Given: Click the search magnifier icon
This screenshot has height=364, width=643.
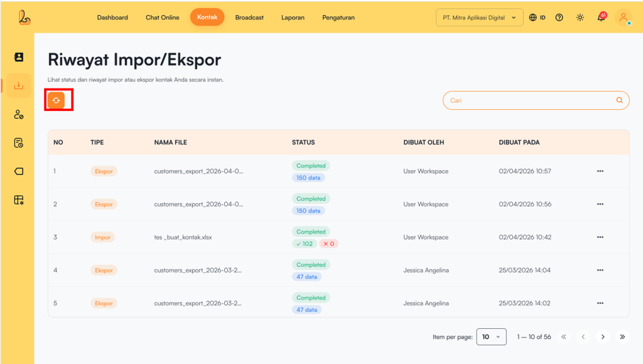Looking at the screenshot, I should pyautogui.click(x=619, y=100).
